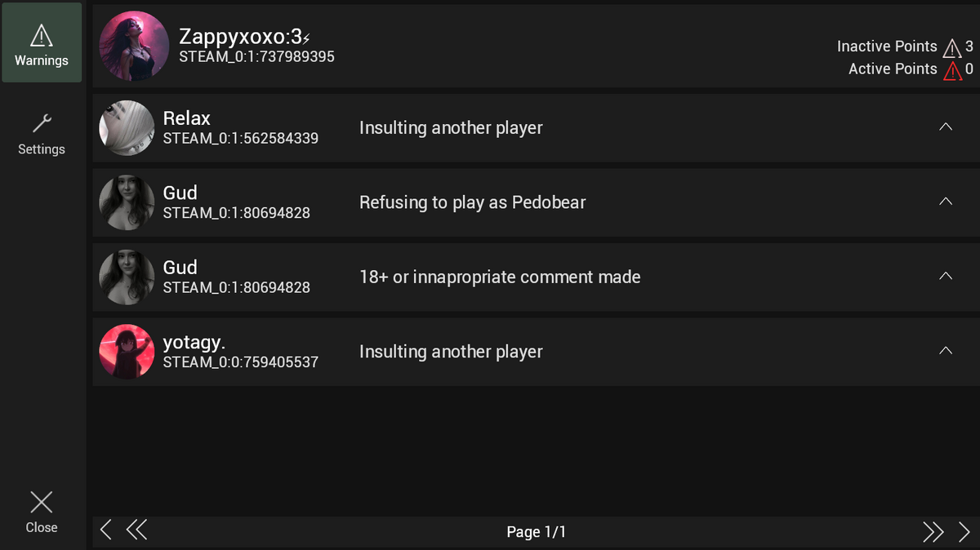This screenshot has height=550, width=980.
Task: Collapse the 18+ innapropriate comment entry
Action: coord(946,277)
